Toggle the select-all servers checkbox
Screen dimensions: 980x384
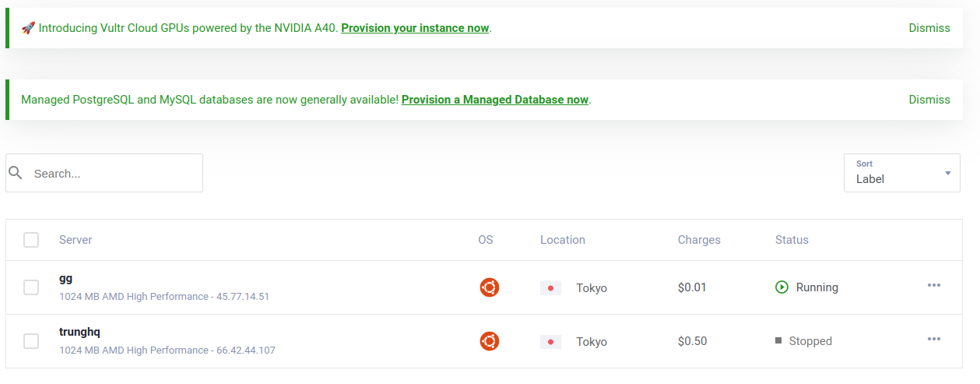31,240
